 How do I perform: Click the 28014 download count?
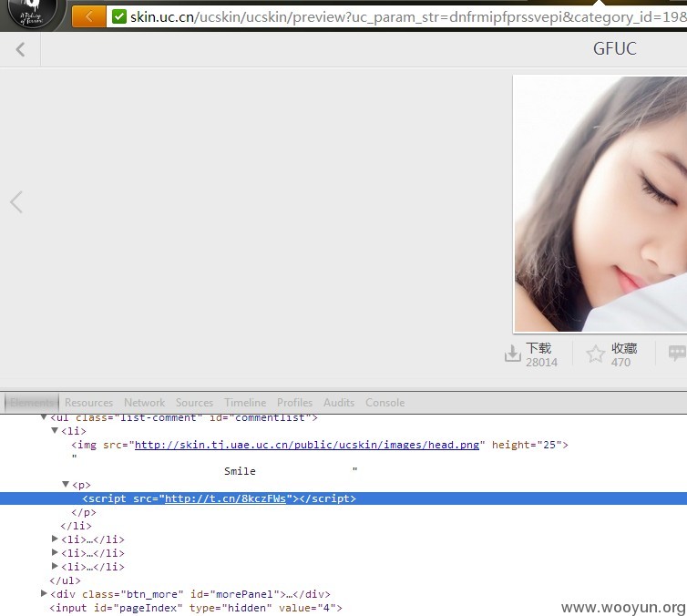point(541,363)
